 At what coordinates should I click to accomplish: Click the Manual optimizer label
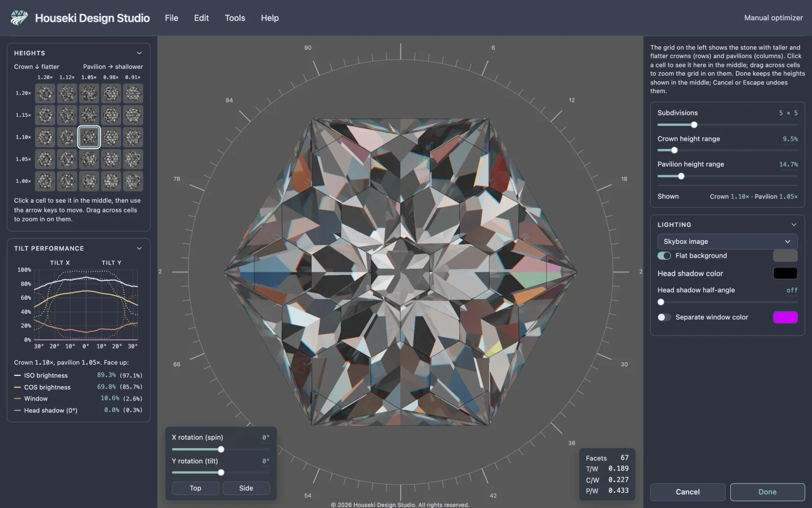(773, 18)
